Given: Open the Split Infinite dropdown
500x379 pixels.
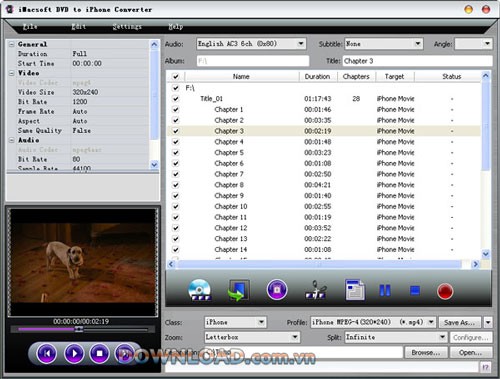Looking at the screenshot, I should click(442, 337).
